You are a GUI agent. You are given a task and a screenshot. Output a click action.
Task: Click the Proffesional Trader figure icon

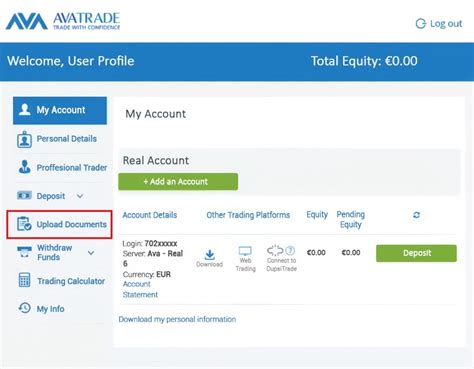[25, 167]
